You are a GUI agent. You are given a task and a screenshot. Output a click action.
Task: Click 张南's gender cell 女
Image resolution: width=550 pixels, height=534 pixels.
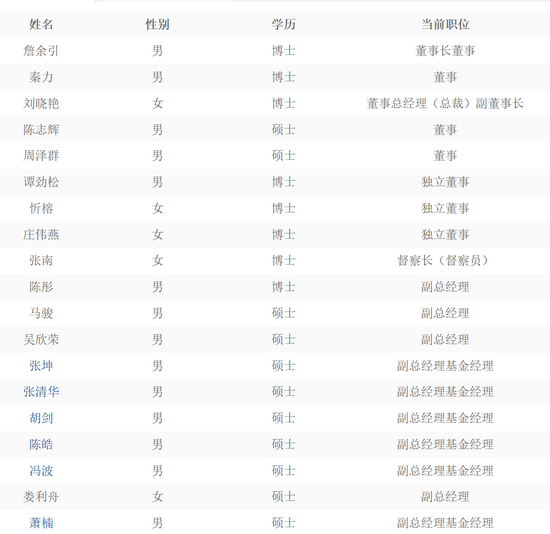pos(157,260)
